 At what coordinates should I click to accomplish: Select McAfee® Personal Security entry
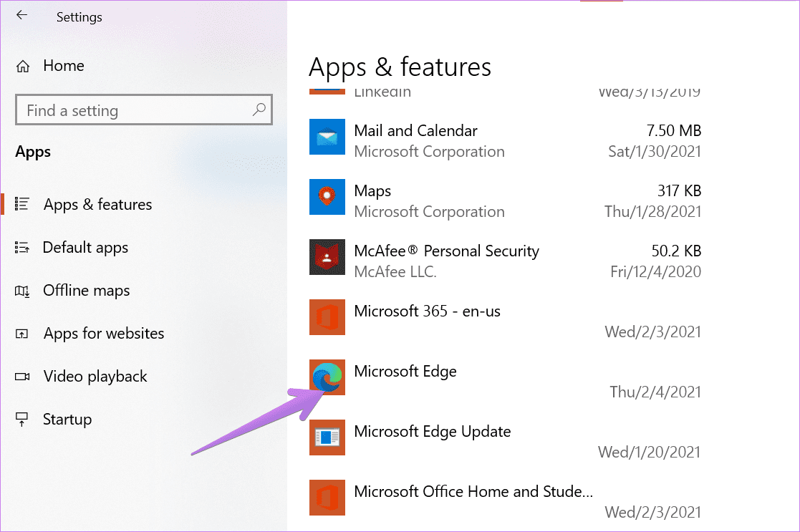point(446,251)
